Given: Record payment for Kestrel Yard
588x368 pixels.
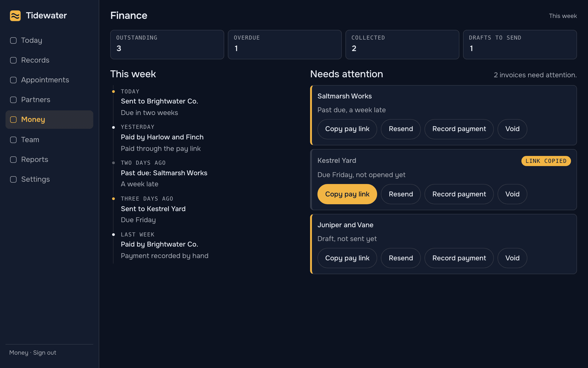Looking at the screenshot, I should (459, 194).
